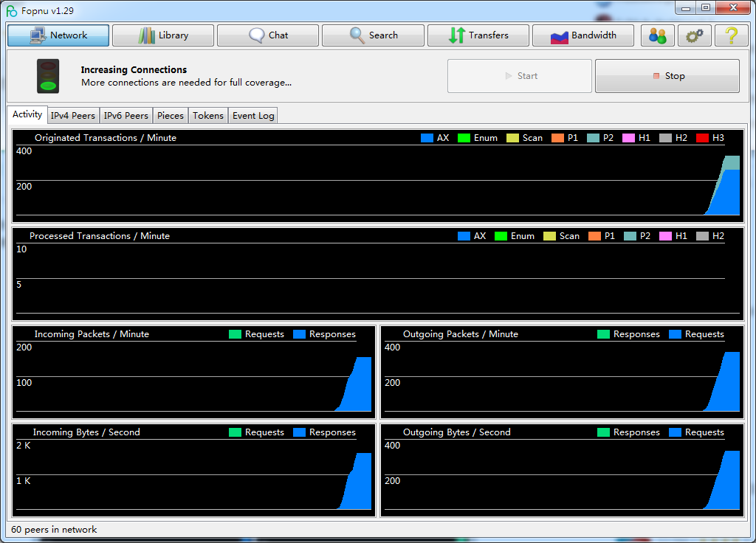This screenshot has height=543, width=756.
Task: Click the users/people icon button
Action: tap(657, 35)
